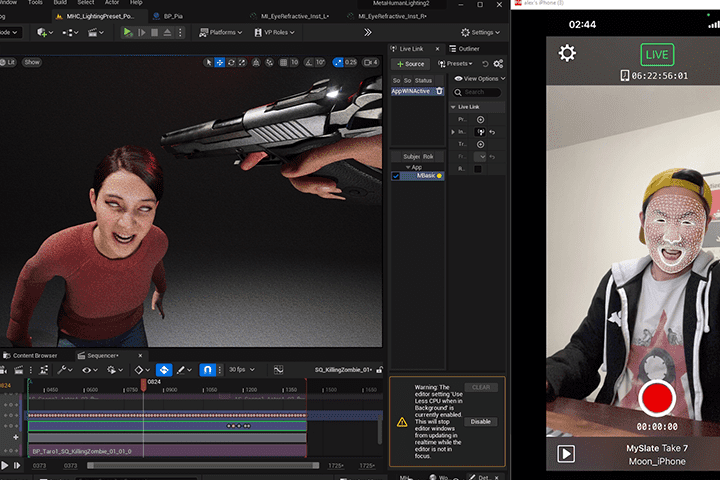This screenshot has height=480, width=720.
Task: Click the plus circle in the Pr... row
Action: coord(480,119)
